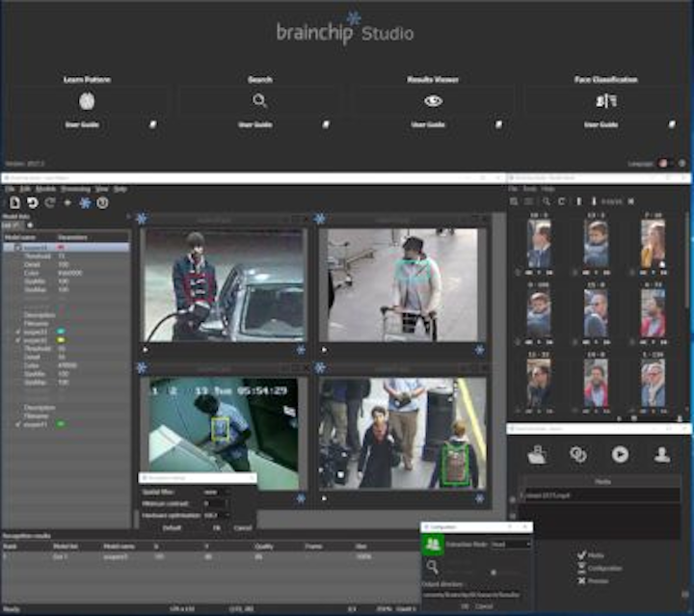The image size is (694, 616).
Task: Click the snowflake icon above ATM camera video
Action: pos(142,367)
